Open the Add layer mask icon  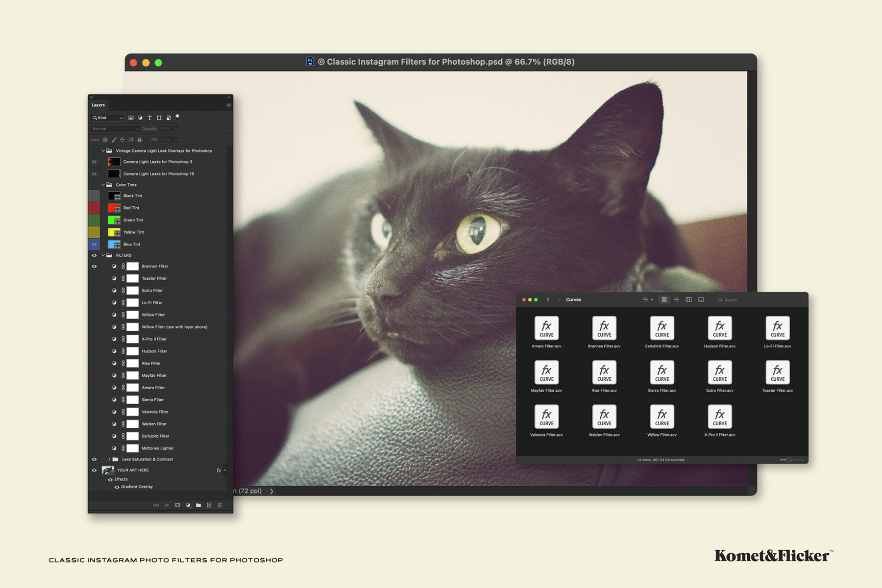178,505
